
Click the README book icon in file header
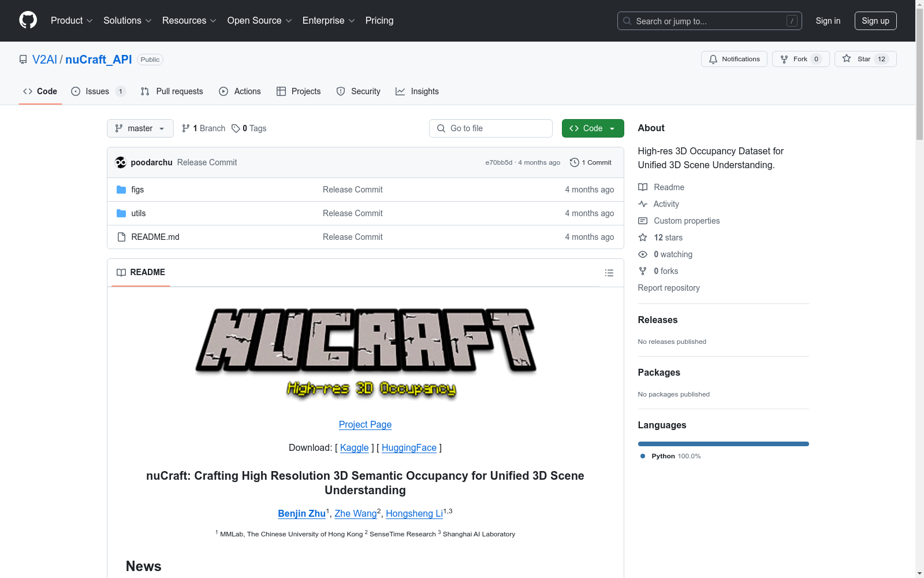[121, 273]
